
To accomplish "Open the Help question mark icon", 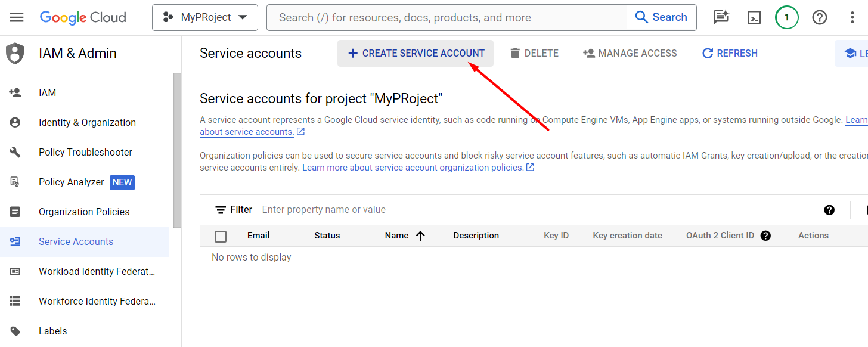I will (x=820, y=17).
